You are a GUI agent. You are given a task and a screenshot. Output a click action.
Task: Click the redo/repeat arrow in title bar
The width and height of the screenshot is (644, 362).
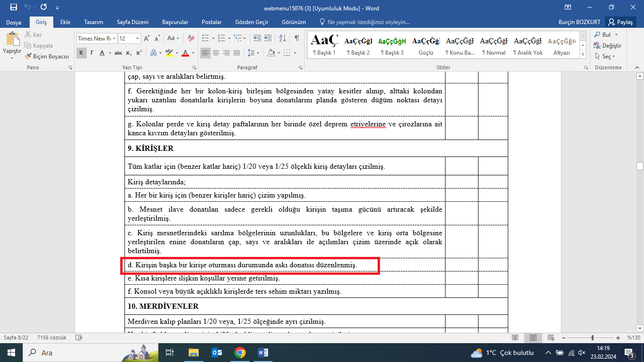44,8
